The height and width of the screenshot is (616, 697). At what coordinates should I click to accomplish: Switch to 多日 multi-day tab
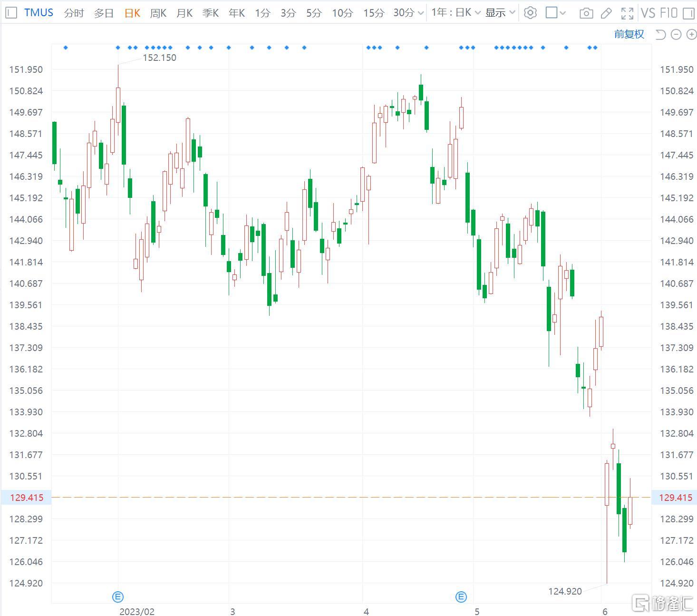pos(104,13)
